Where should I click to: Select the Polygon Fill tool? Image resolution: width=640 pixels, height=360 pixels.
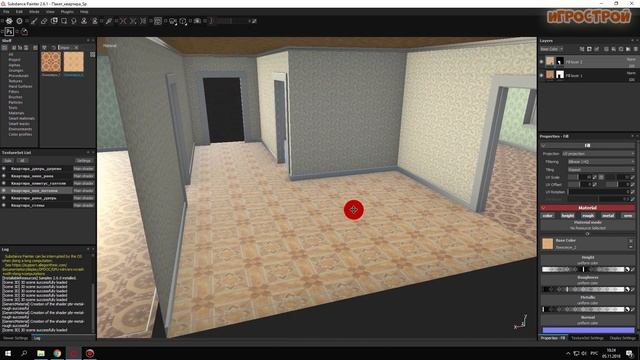64,21
